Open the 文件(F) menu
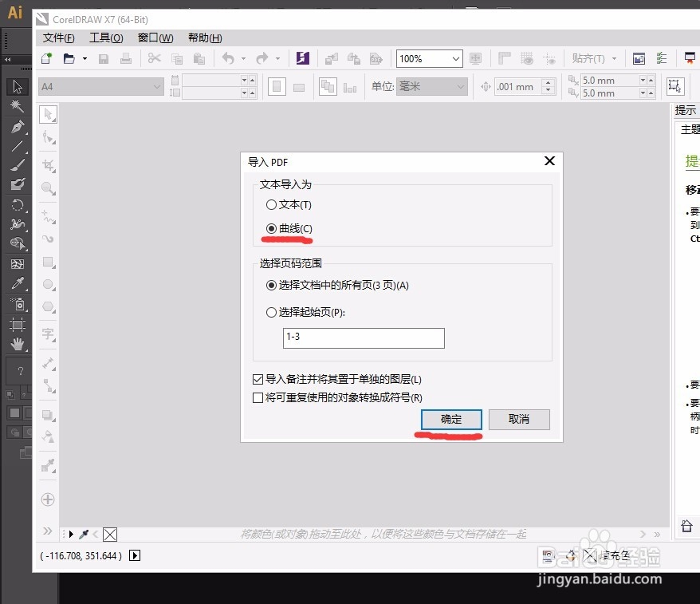The height and width of the screenshot is (604, 700). [x=57, y=38]
